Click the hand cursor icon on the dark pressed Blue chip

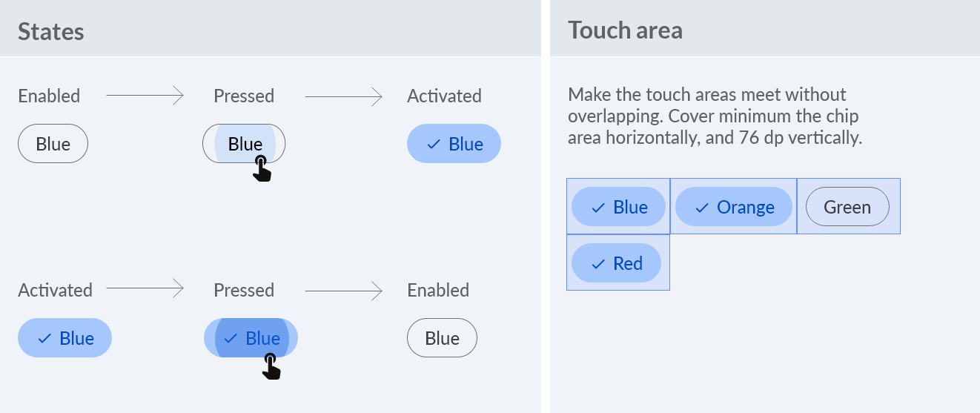271,366
